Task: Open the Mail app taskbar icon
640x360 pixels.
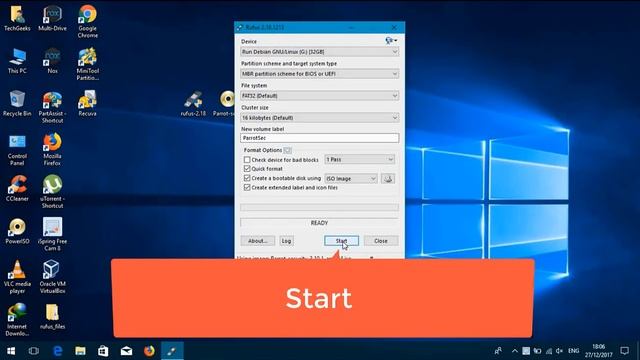Action: [126, 351]
